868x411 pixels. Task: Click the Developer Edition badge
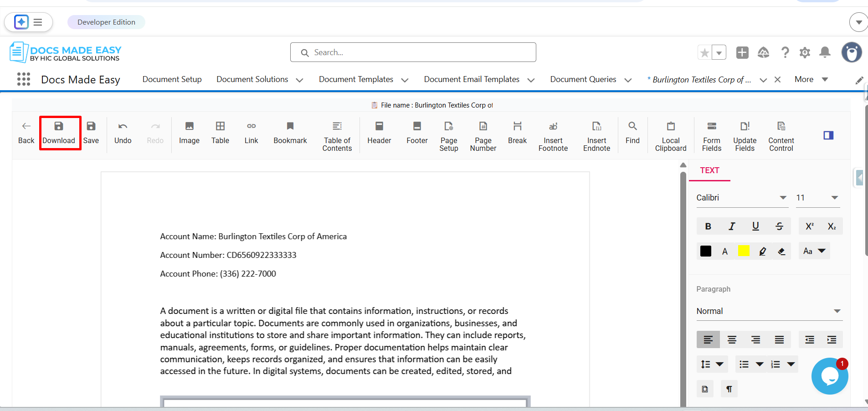pos(106,22)
